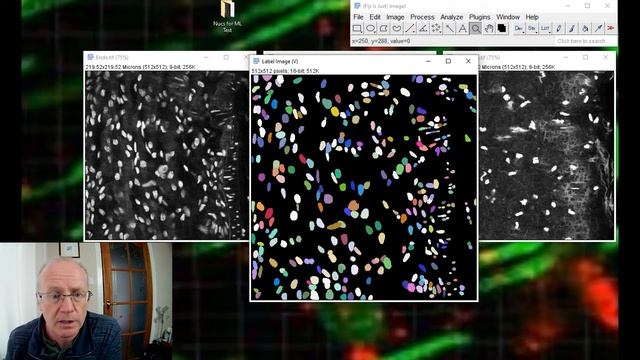
Task: Select the Freehand selection tool
Action: (397, 28)
